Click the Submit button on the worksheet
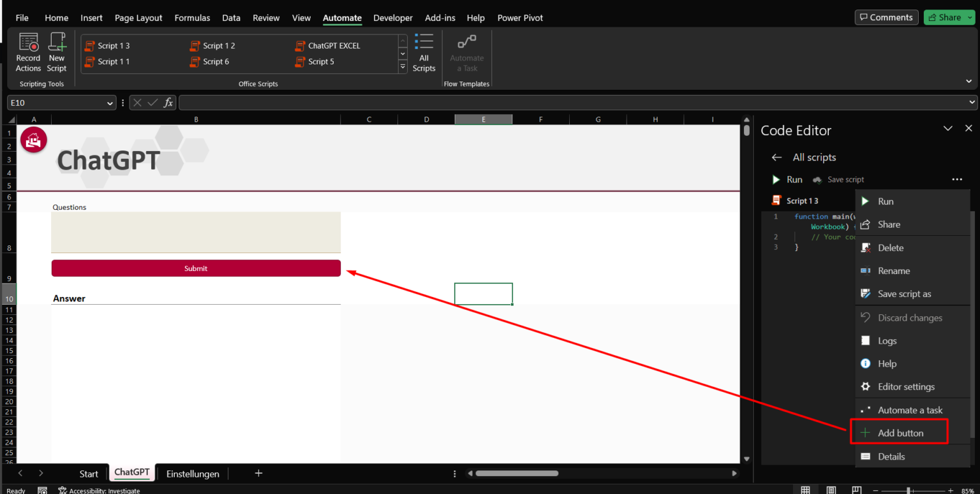The image size is (980, 494). point(195,268)
